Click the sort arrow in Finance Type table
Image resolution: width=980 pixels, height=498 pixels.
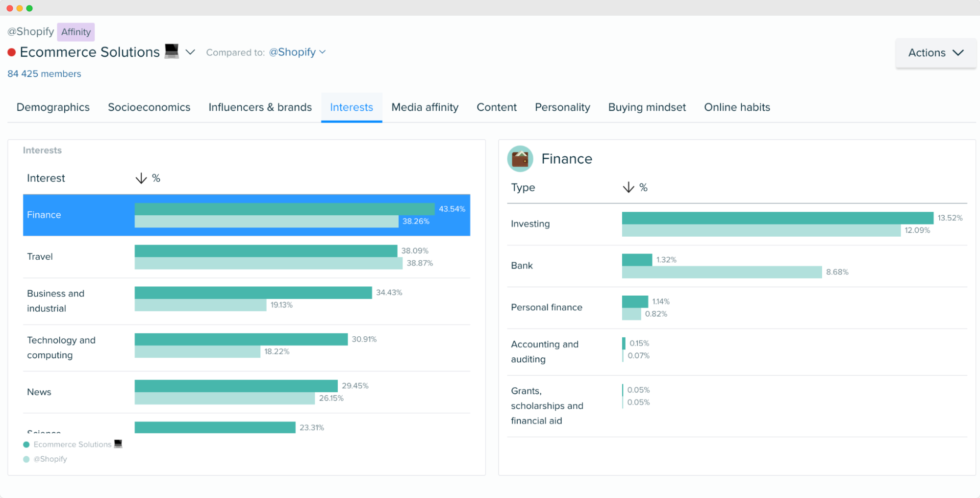[x=628, y=187]
